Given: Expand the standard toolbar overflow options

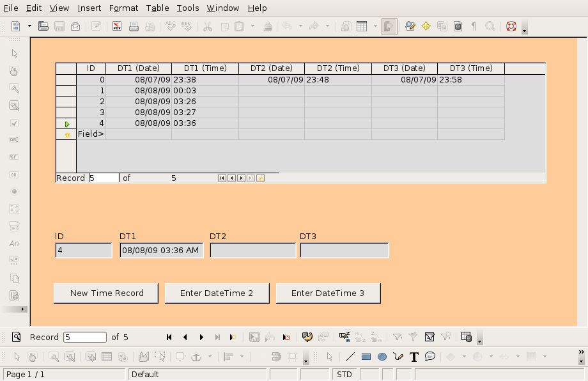Looking at the screenshot, I should pos(525,30).
